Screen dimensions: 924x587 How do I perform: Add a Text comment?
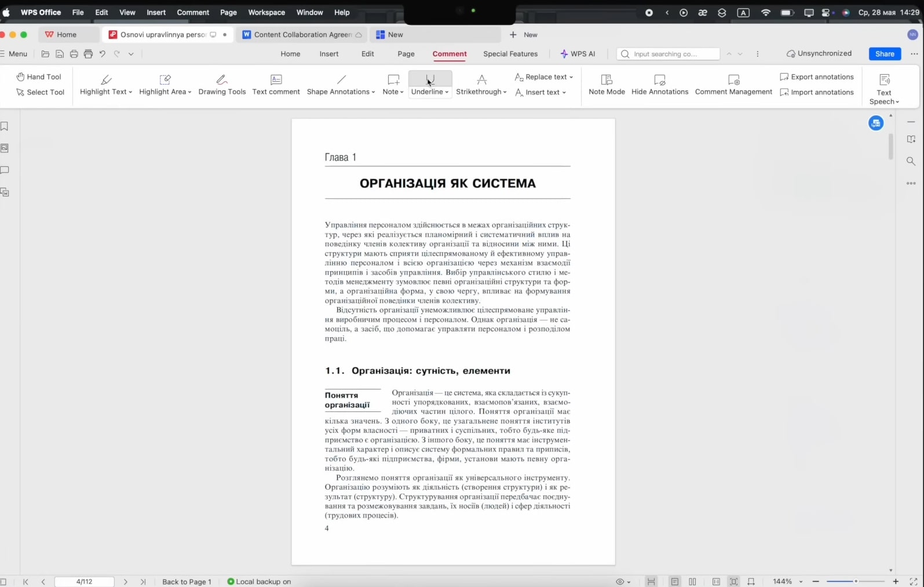coord(276,85)
